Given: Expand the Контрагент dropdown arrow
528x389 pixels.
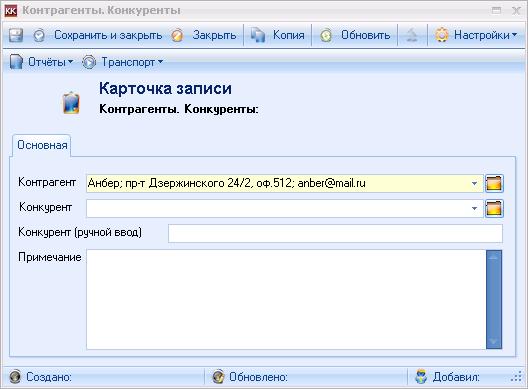Looking at the screenshot, I should (x=474, y=184).
